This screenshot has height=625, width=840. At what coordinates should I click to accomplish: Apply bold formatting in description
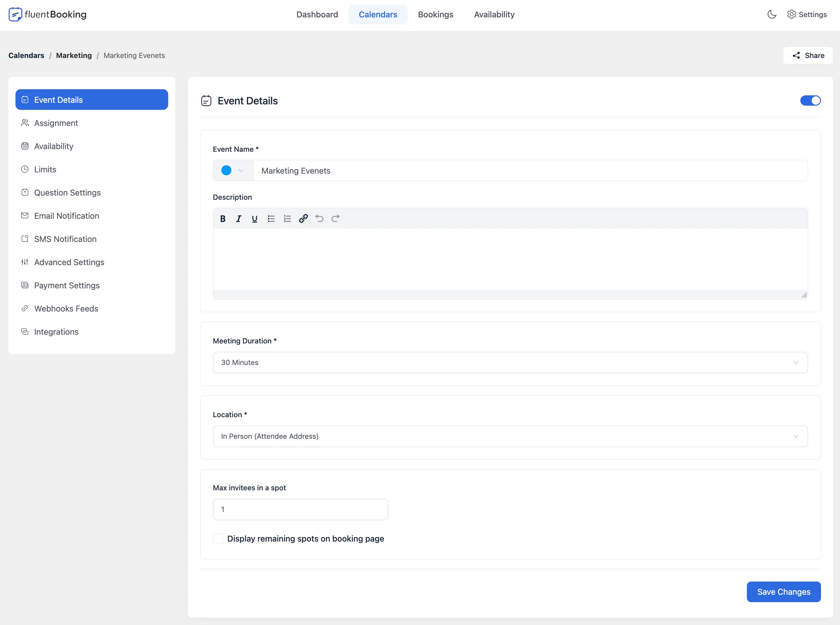[x=223, y=219]
